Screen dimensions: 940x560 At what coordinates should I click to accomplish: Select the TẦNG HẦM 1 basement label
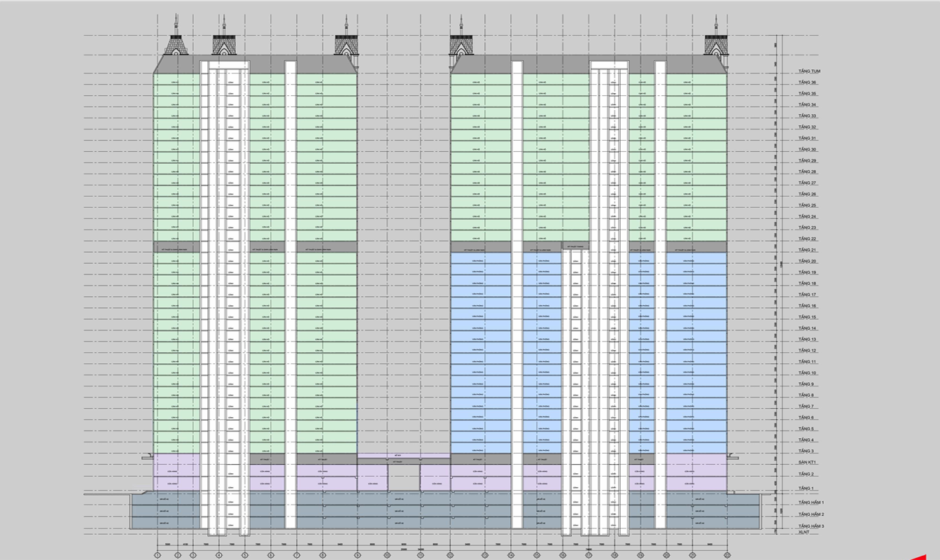811,503
